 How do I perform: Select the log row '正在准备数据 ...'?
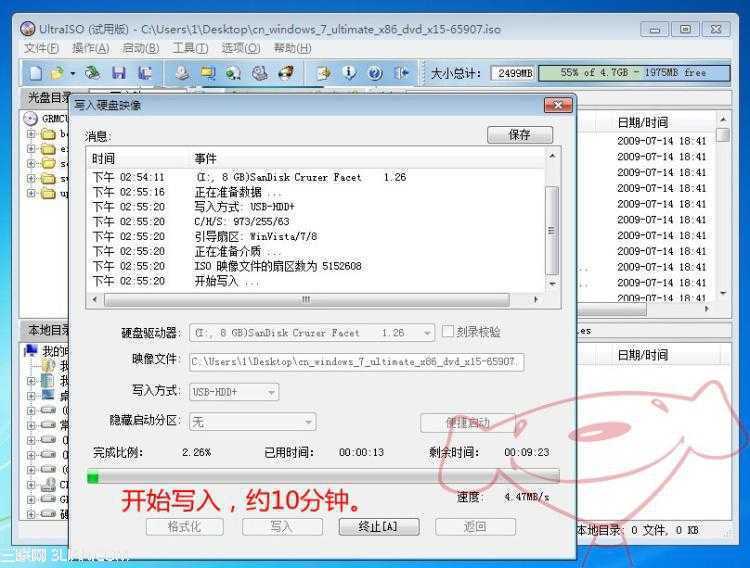[316, 192]
